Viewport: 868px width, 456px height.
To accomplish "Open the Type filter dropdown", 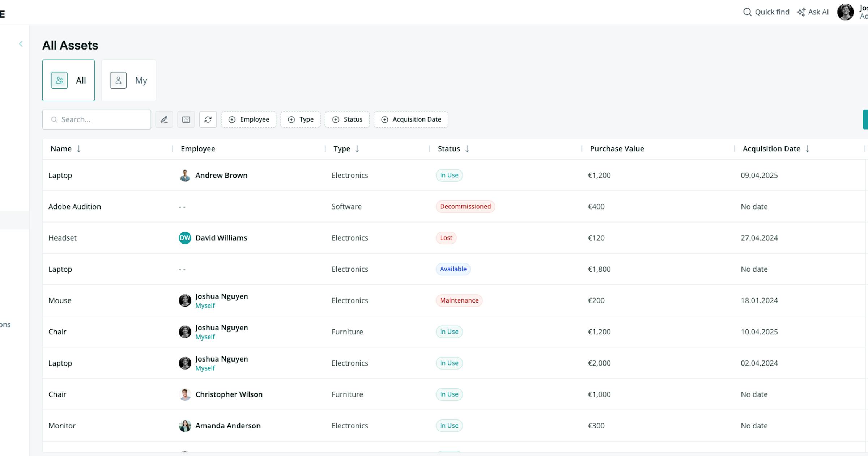I will (x=301, y=119).
